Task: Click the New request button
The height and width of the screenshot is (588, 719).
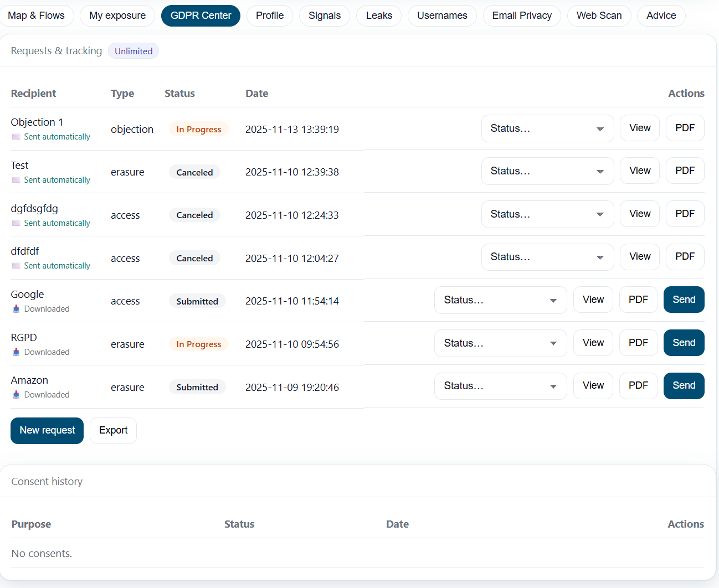Action: point(47,430)
